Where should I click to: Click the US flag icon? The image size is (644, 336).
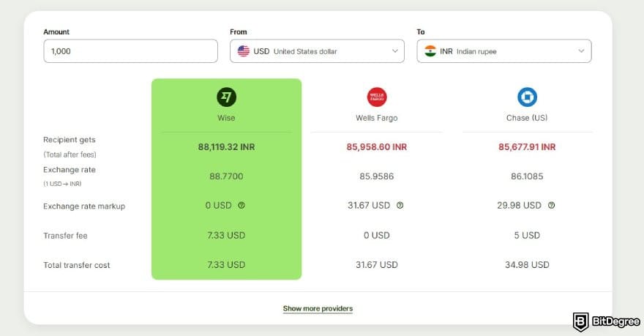point(244,51)
